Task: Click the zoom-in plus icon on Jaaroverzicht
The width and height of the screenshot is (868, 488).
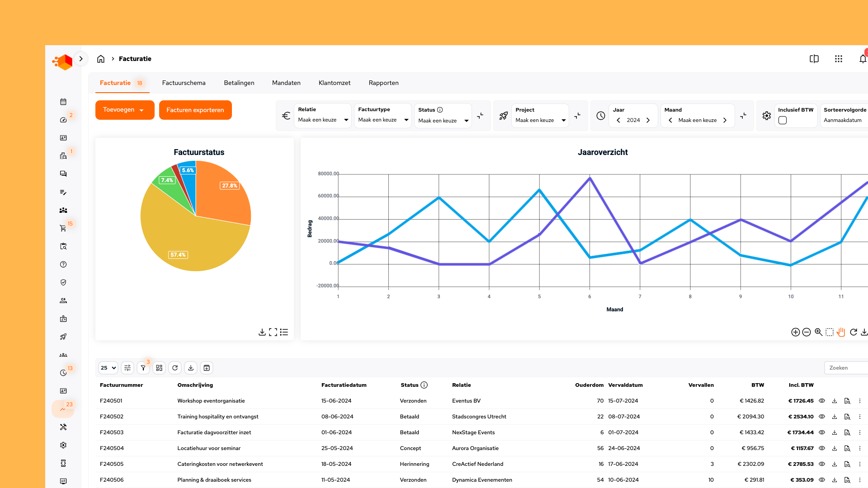Action: [x=795, y=332]
